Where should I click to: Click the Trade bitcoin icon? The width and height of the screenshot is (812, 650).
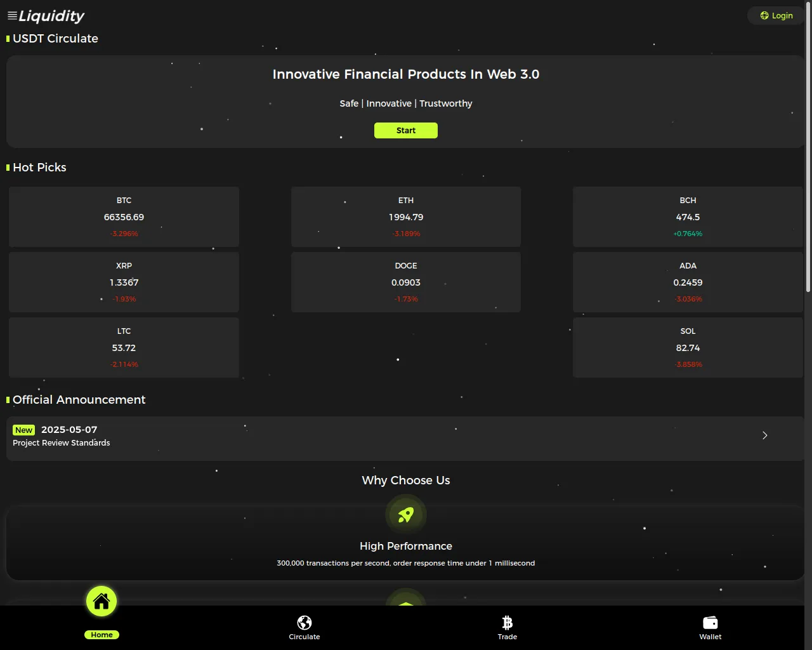[x=507, y=623]
